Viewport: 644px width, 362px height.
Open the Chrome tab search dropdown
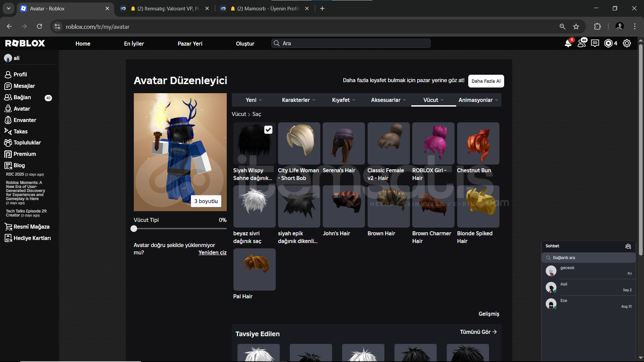(8, 8)
